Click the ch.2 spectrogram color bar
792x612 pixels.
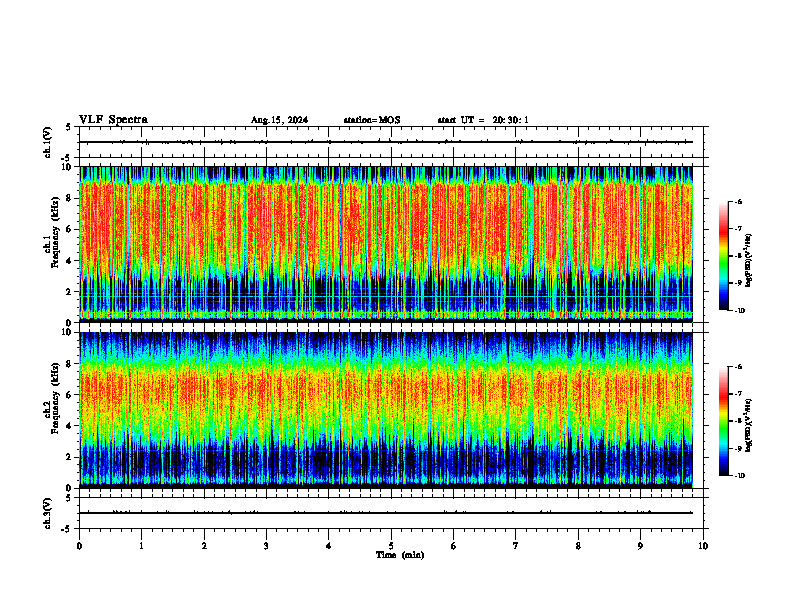point(724,421)
